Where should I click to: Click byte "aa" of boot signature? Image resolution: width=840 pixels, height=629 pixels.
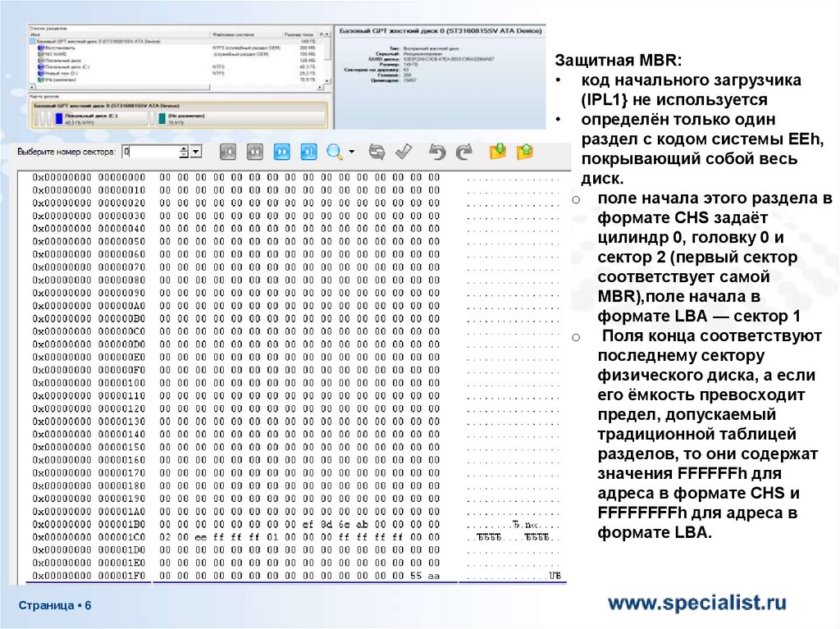pyautogui.click(x=434, y=576)
